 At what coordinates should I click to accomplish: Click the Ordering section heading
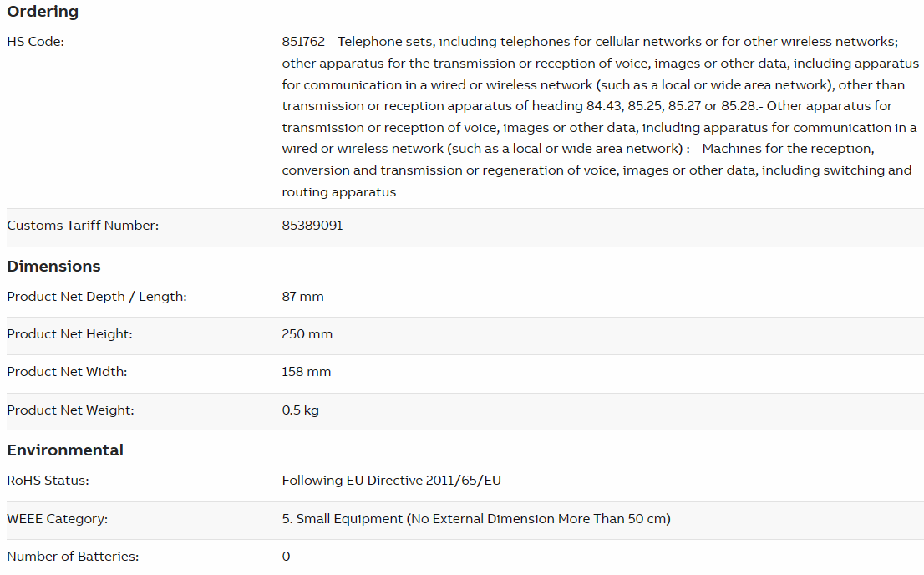[x=43, y=12]
